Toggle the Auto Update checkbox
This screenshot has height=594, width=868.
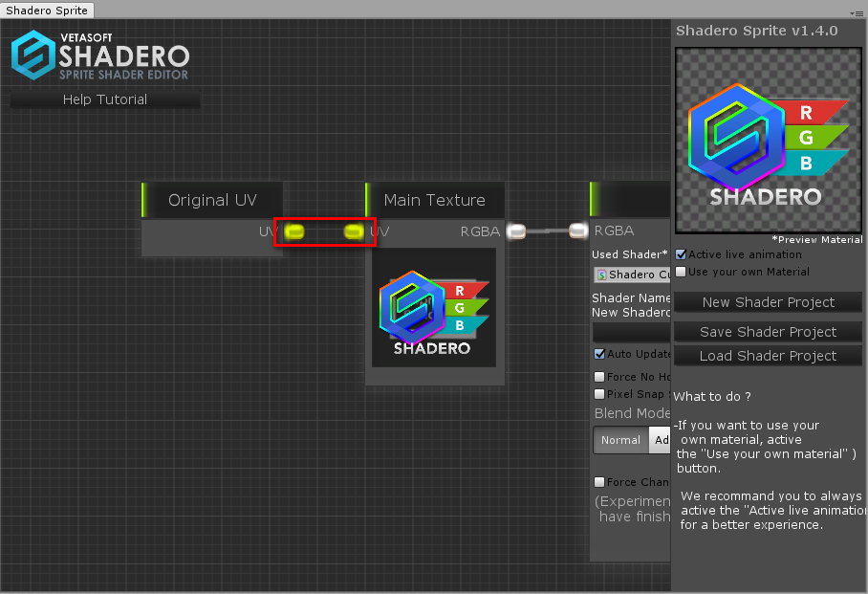pyautogui.click(x=599, y=354)
